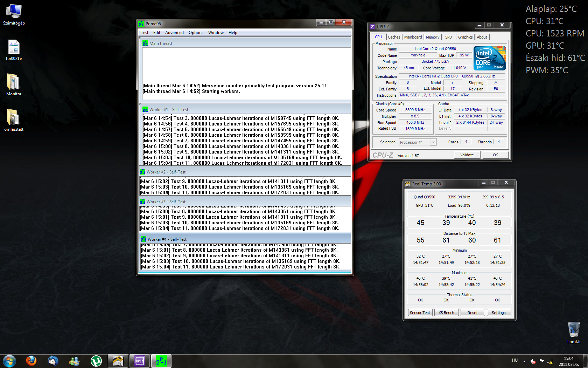
Task: Click the OK button in CPU-Z
Action: click(495, 155)
